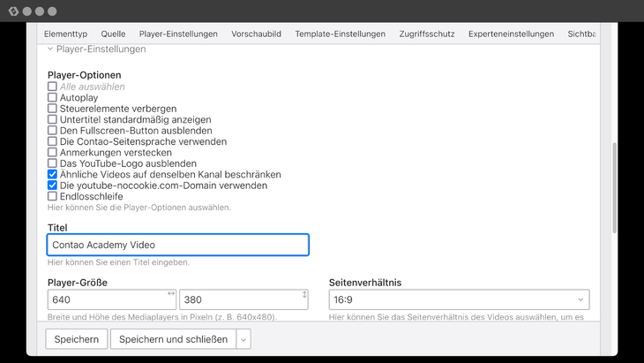Focus the Titel text field
This screenshot has height=363, width=644.
coord(178,245)
